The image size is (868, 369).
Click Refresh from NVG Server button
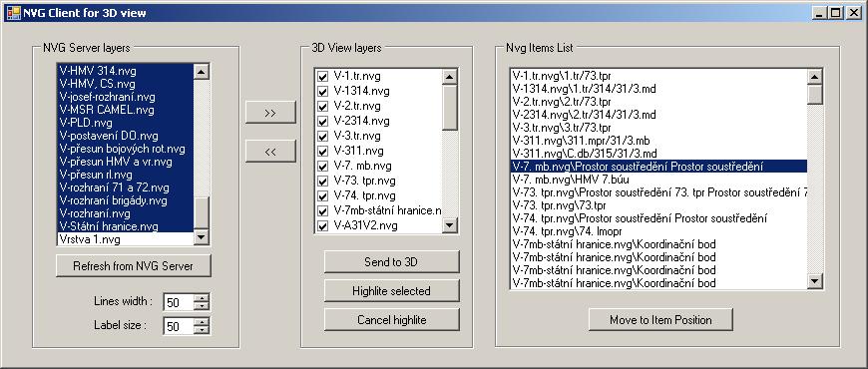(134, 266)
